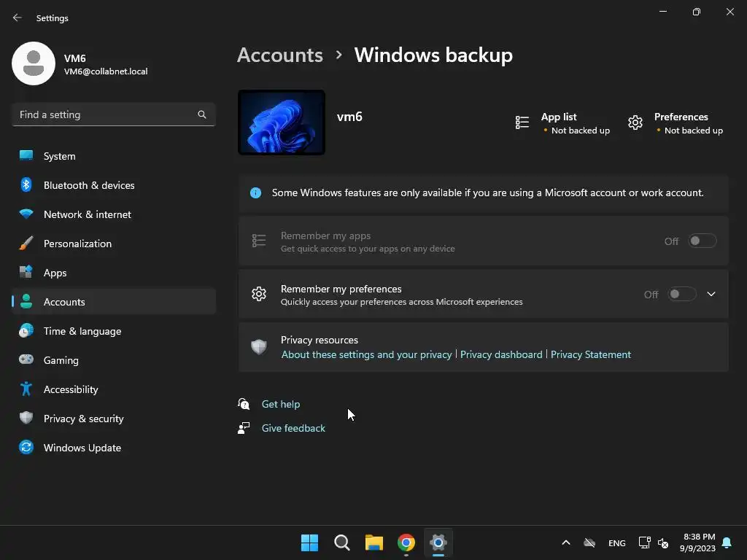Click App list Not backed up status

click(580, 131)
